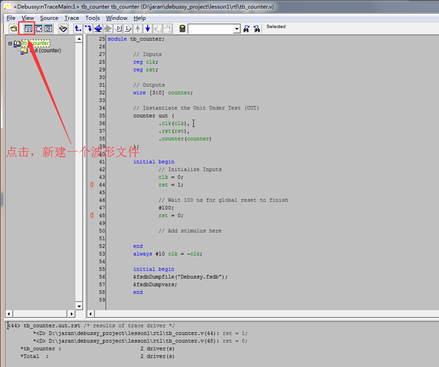Click the greyed up arrow toolbar icon
The image size is (439, 367).
pos(138,29)
